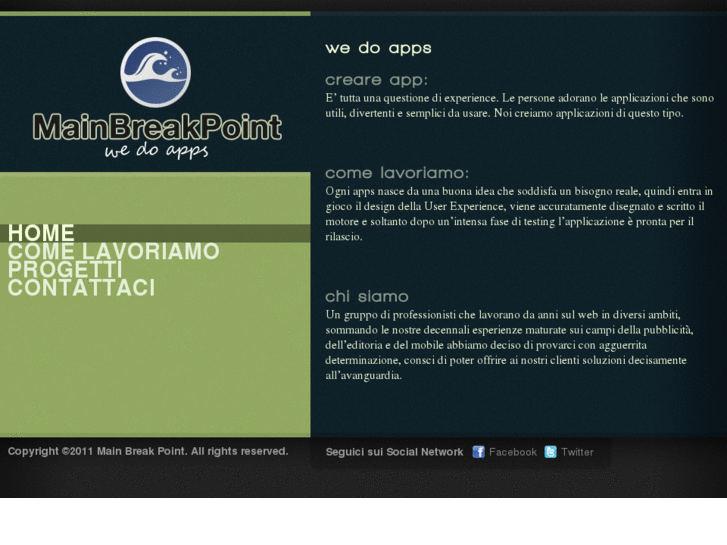Image resolution: width=727 pixels, height=545 pixels.
Task: Go to COME LAVORIAMO page
Action: click(114, 251)
